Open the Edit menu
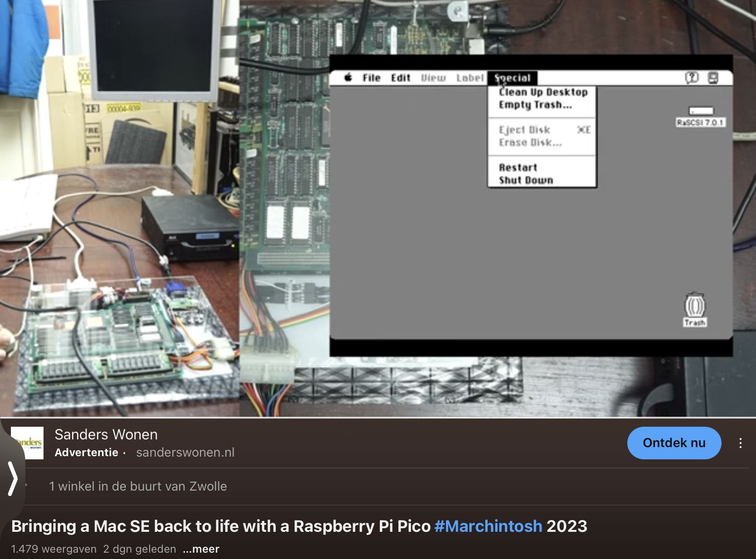756x559 pixels. click(401, 78)
